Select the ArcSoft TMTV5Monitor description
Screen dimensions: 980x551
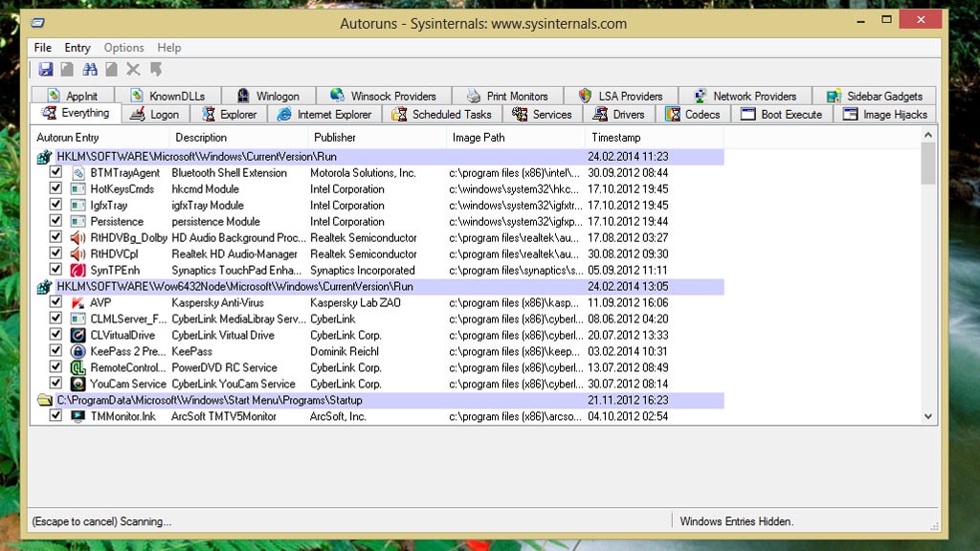(224, 417)
